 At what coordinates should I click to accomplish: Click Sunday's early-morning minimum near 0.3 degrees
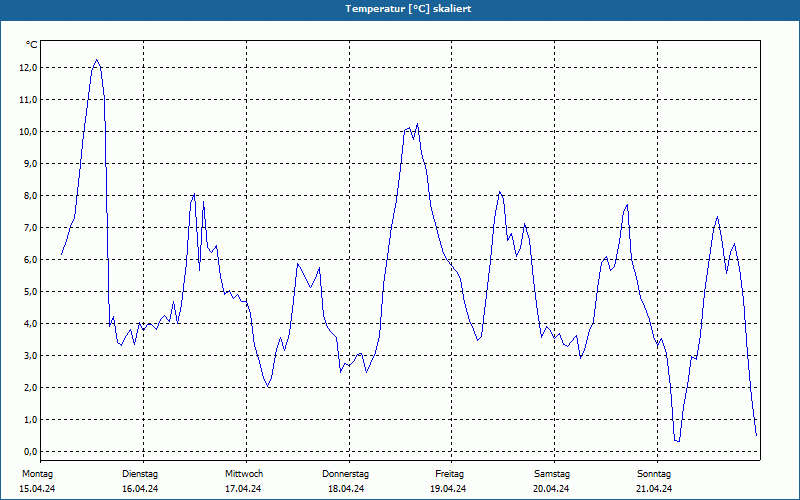[678, 441]
